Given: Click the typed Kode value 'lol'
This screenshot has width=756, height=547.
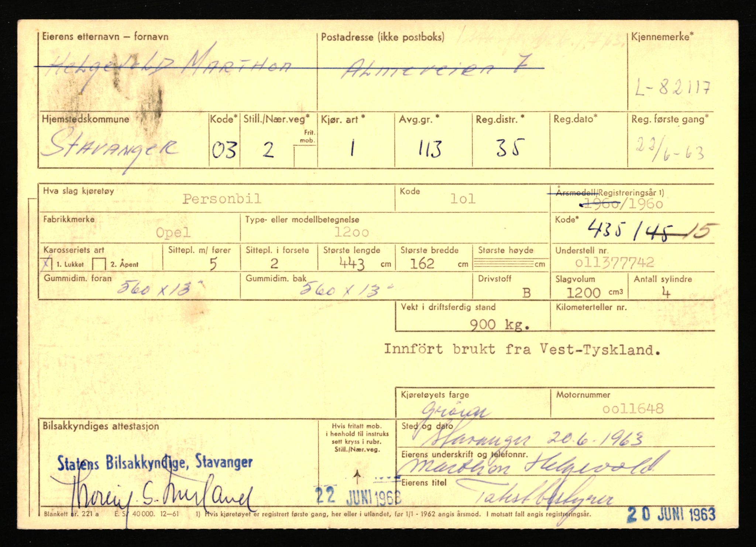Looking at the screenshot, I should click(463, 199).
